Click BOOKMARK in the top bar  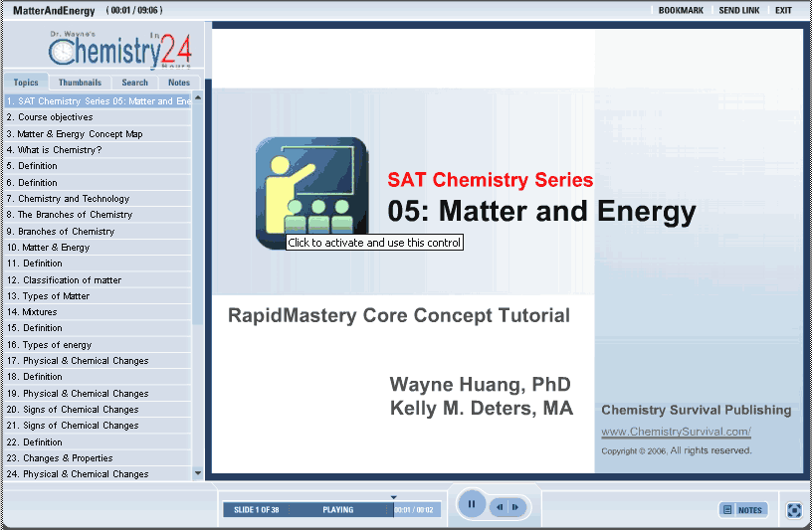click(x=681, y=11)
